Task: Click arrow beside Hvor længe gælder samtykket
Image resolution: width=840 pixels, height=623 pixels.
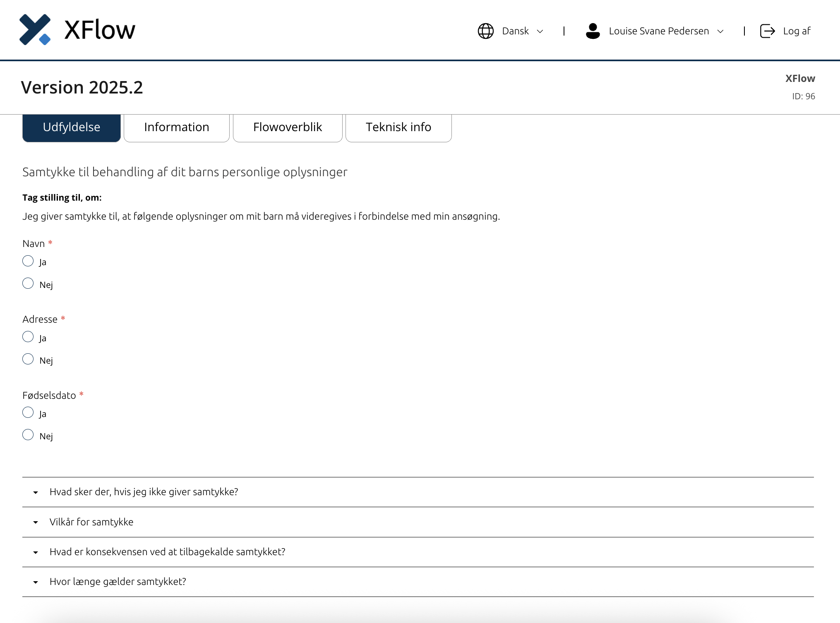Action: (36, 582)
